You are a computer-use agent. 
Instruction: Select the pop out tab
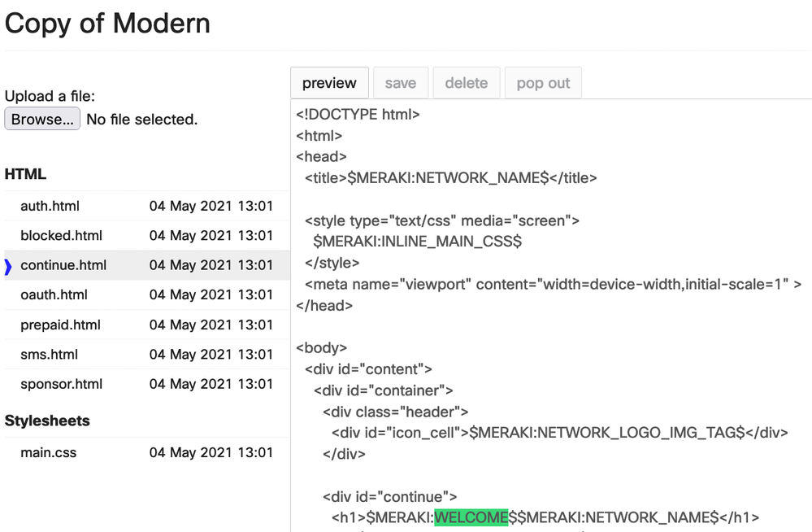coord(543,83)
